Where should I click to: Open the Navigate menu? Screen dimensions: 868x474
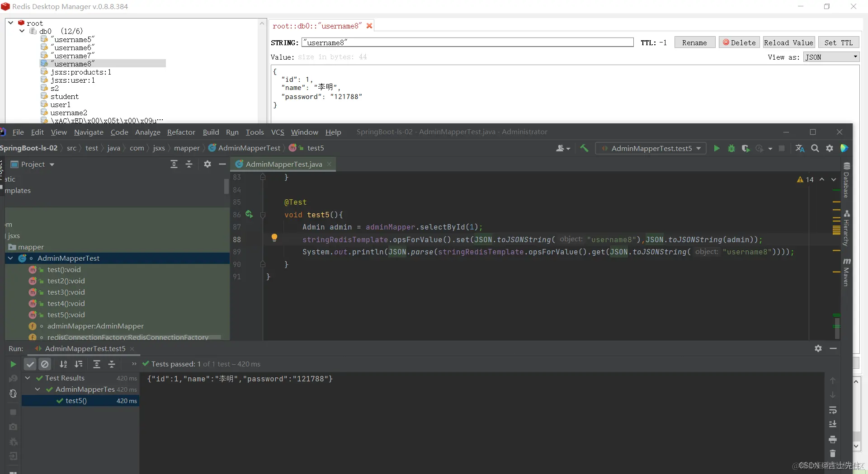click(x=89, y=132)
